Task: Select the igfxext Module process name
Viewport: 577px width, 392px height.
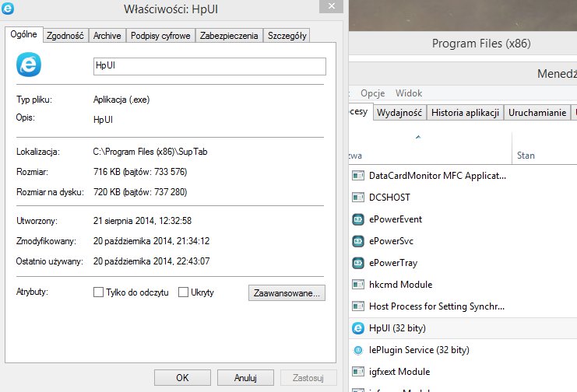Action: point(399,372)
